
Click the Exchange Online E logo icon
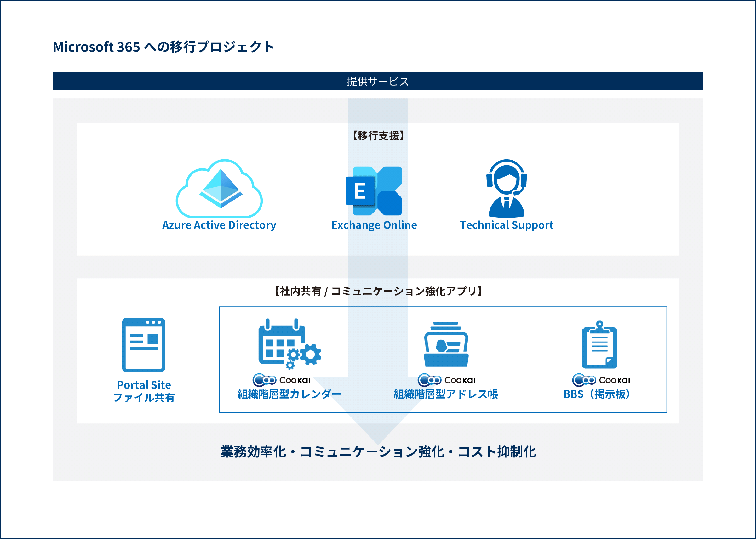[x=374, y=191]
